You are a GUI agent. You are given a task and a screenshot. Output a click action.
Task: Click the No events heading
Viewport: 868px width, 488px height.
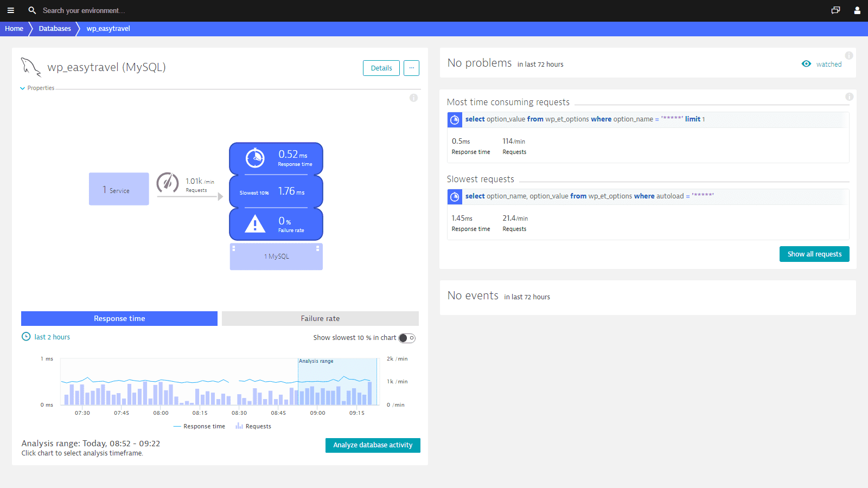coord(473,296)
